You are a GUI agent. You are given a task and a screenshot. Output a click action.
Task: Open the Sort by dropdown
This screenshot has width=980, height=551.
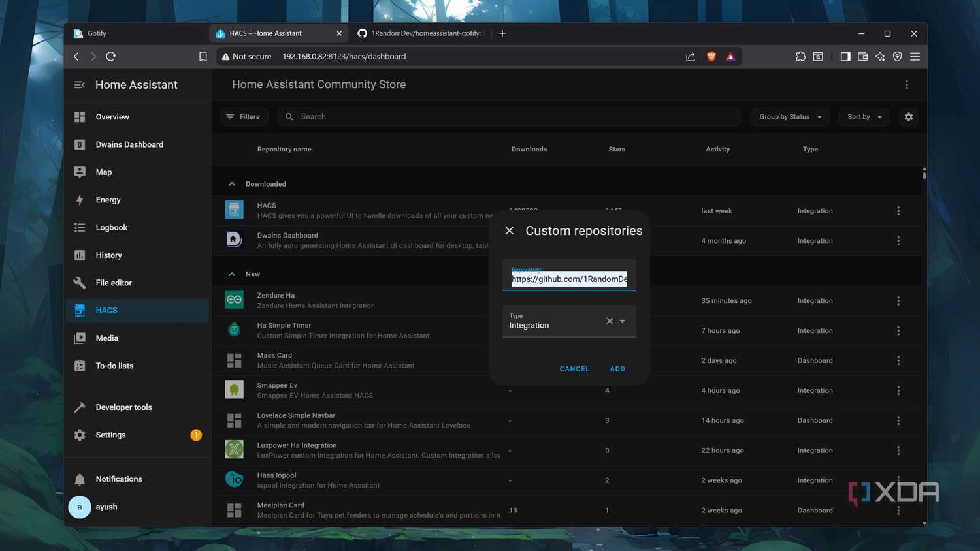864,117
